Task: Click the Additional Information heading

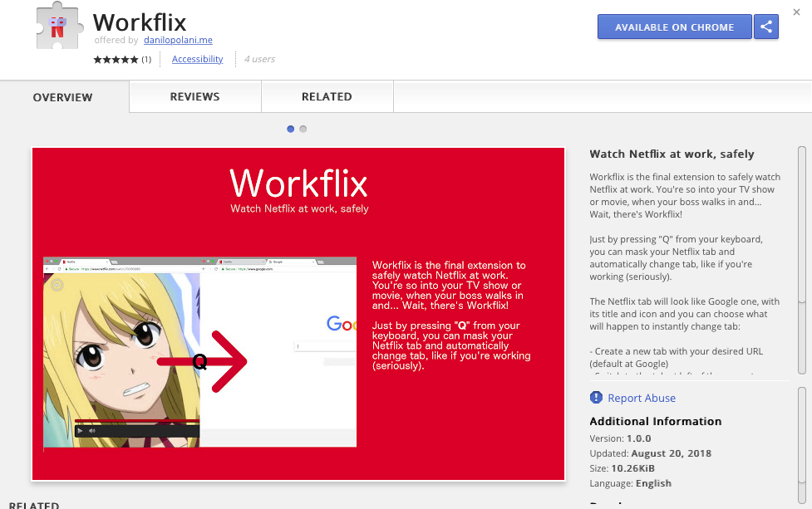Action: (x=655, y=421)
